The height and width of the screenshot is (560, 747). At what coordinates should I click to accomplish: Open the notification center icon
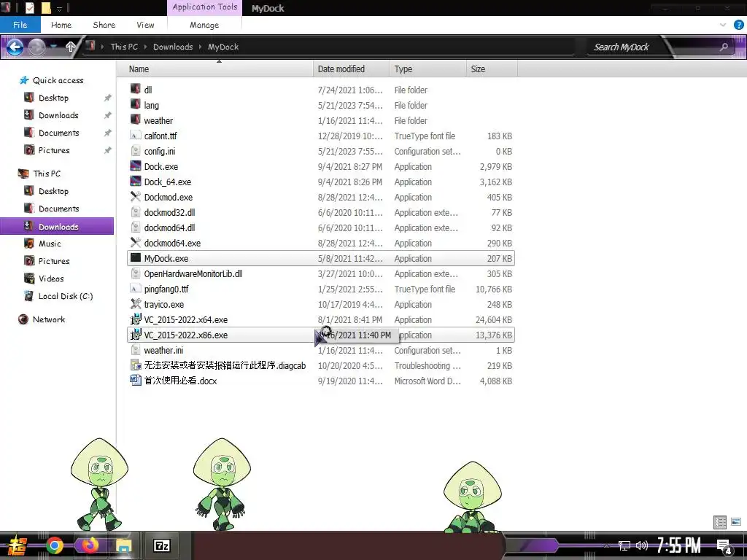(x=724, y=546)
